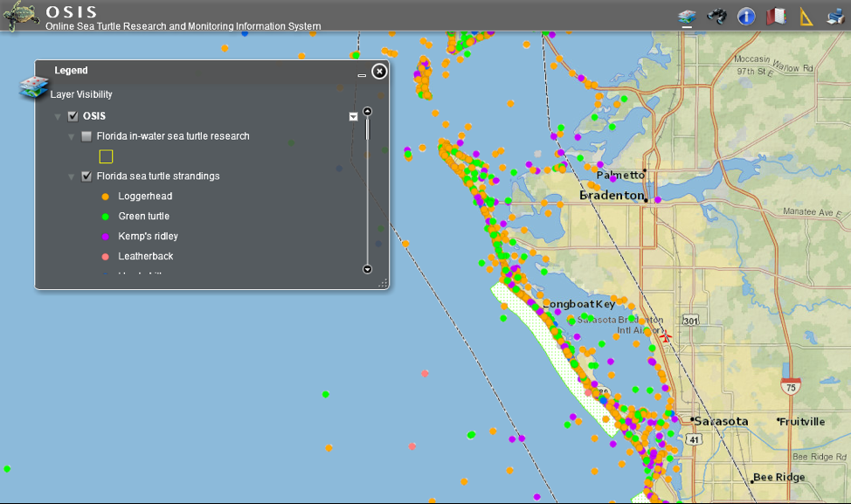Image resolution: width=851 pixels, height=504 pixels.
Task: Click the OSIS sea turtle logo
Action: click(21, 15)
